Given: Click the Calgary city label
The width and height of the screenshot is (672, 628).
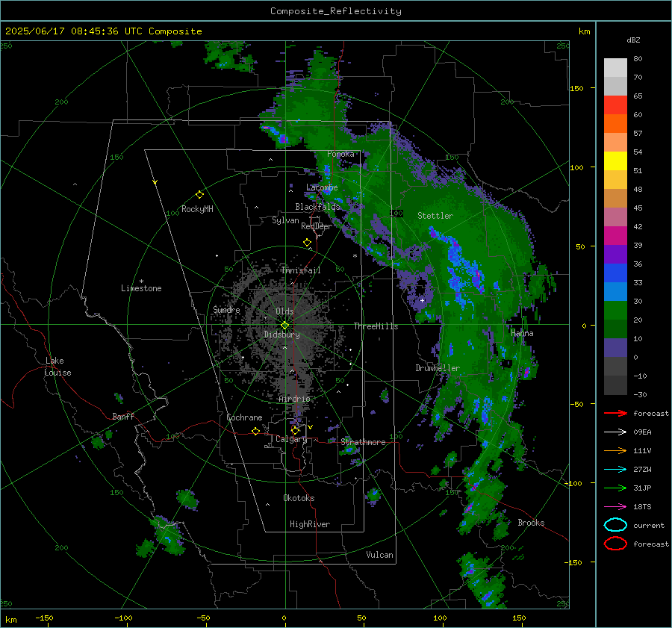Looking at the screenshot, I should [291, 439].
